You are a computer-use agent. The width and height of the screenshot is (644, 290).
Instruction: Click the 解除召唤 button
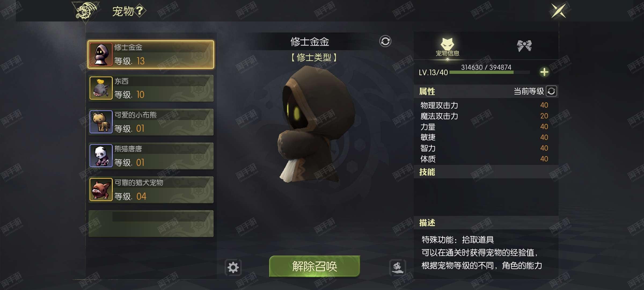(314, 266)
